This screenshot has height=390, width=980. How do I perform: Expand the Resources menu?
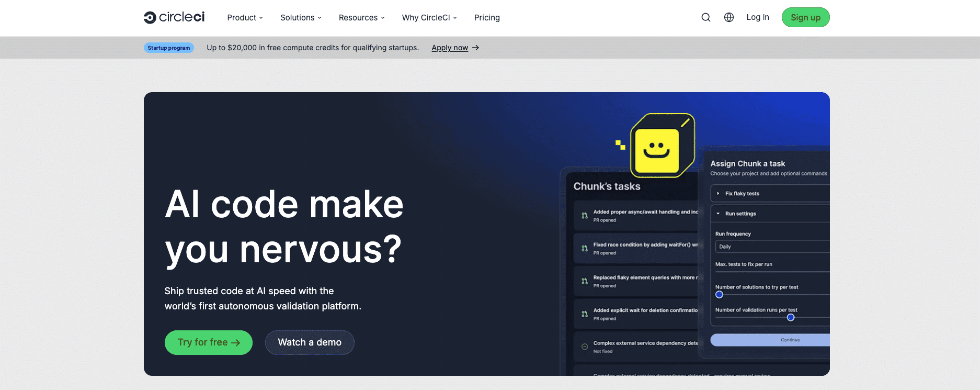click(361, 17)
